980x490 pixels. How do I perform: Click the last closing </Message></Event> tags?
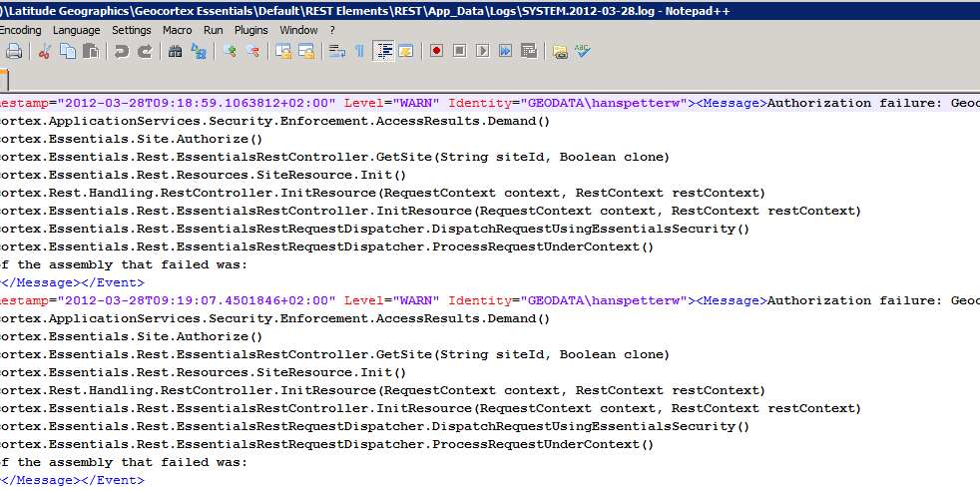click(73, 480)
